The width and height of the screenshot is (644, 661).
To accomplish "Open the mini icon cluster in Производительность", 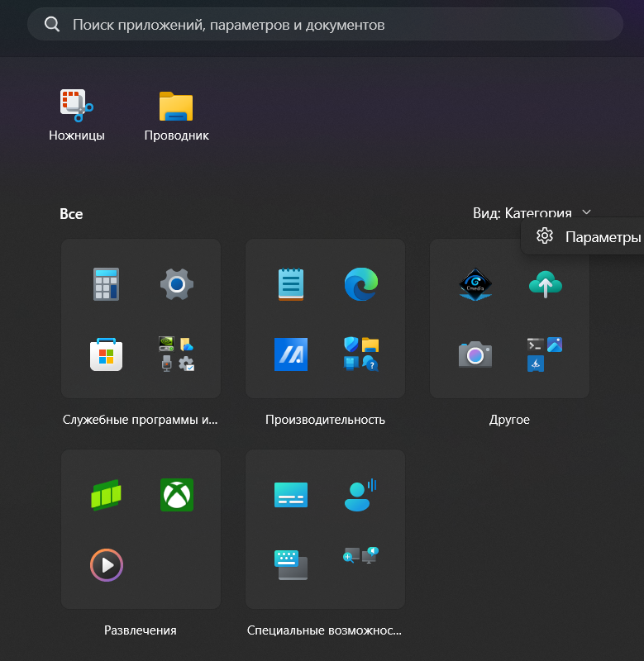I will click(361, 354).
